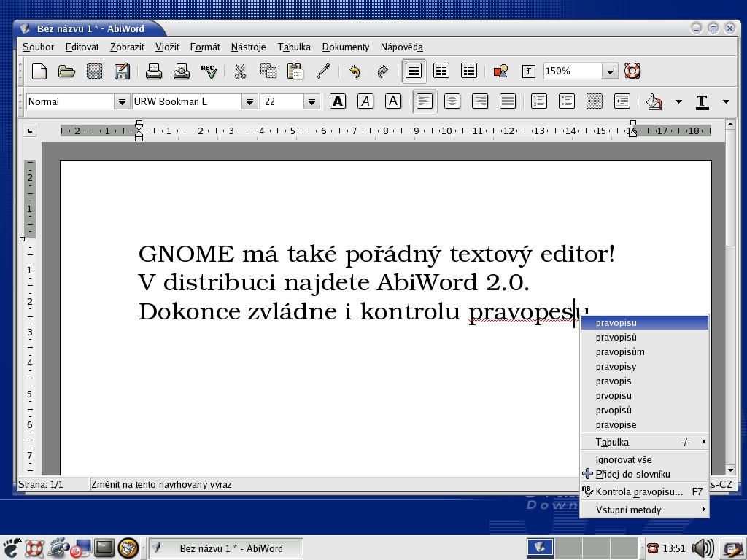Open the Zobrazit menu
The width and height of the screenshot is (747, 560).
pos(127,47)
